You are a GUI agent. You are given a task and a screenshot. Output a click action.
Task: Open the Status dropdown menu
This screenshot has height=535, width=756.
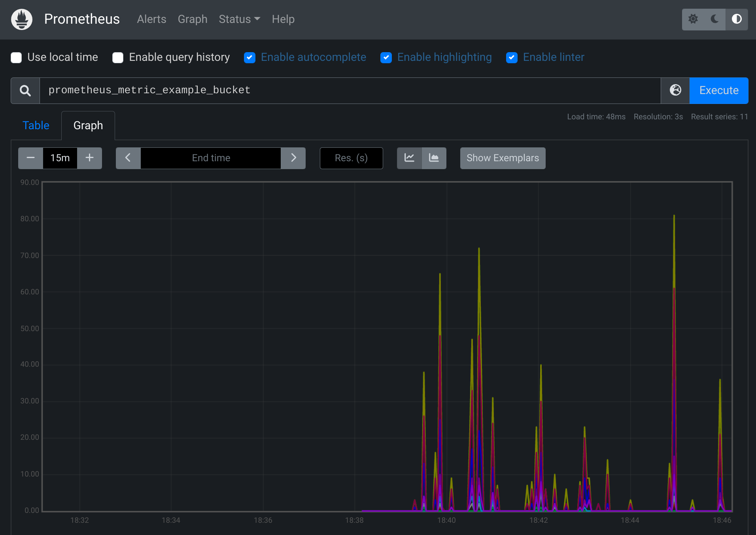click(239, 19)
